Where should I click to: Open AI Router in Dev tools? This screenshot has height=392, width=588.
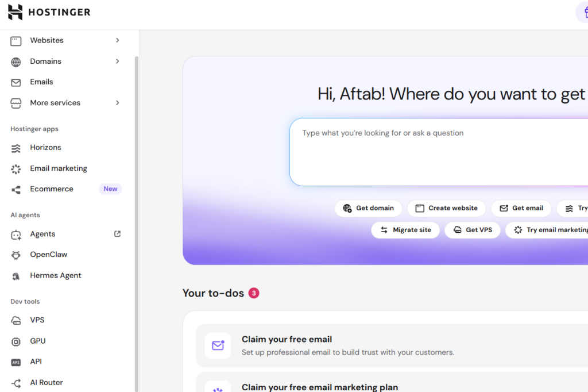tap(65, 383)
